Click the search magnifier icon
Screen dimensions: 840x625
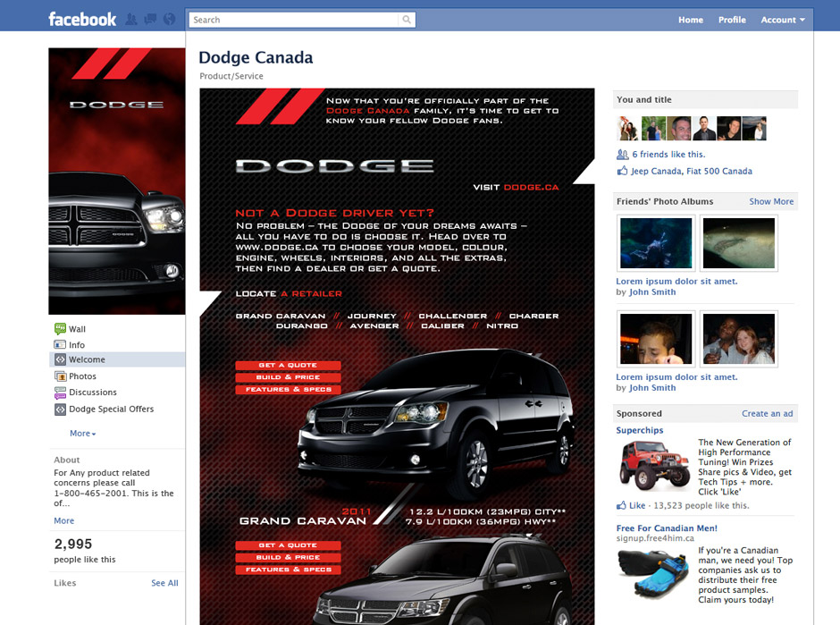click(407, 20)
